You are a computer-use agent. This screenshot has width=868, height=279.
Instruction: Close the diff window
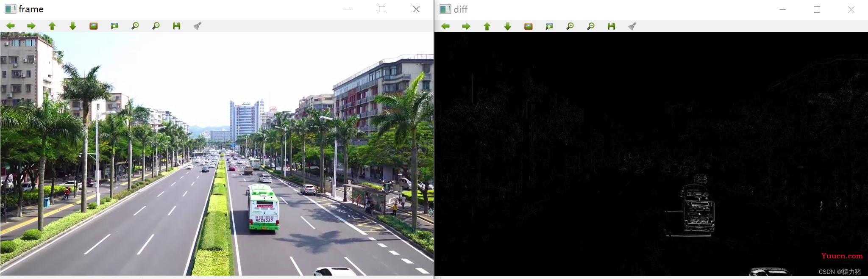(x=851, y=9)
